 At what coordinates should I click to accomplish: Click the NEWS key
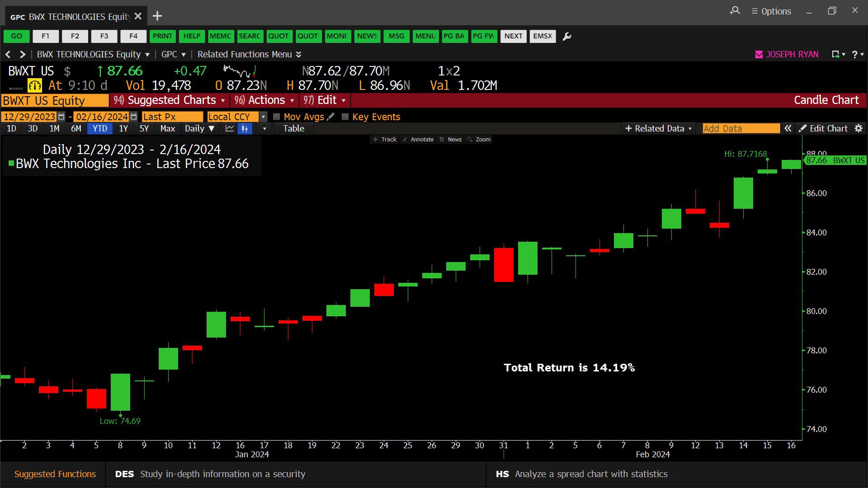click(367, 36)
